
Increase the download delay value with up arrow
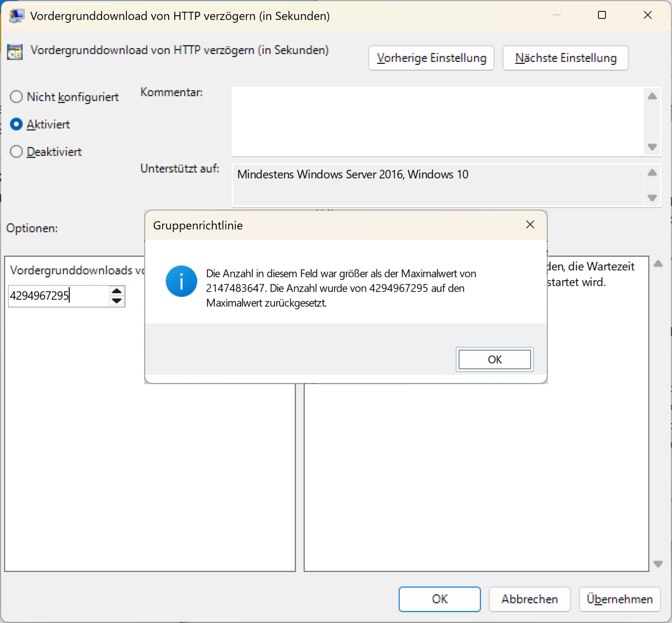point(117,291)
